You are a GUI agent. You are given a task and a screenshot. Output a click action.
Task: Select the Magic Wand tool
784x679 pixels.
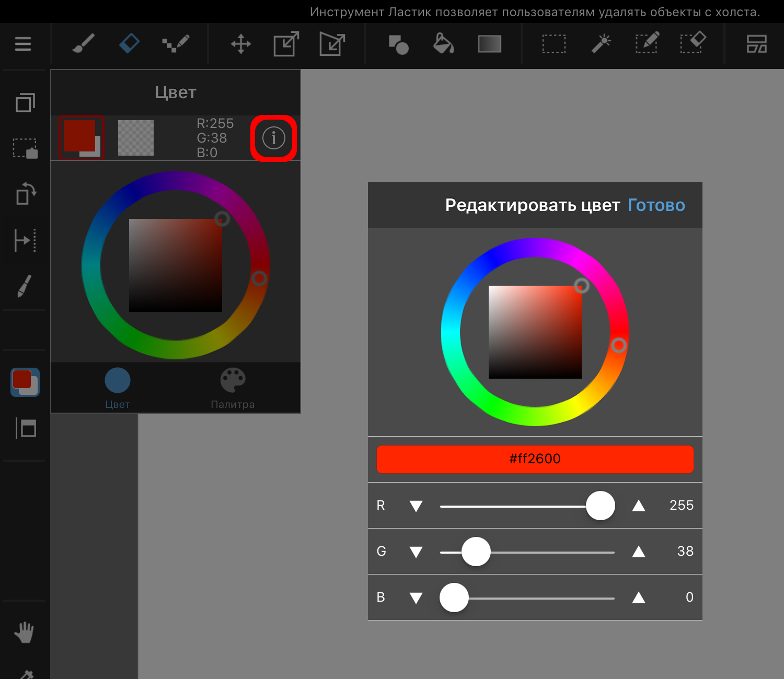click(601, 44)
